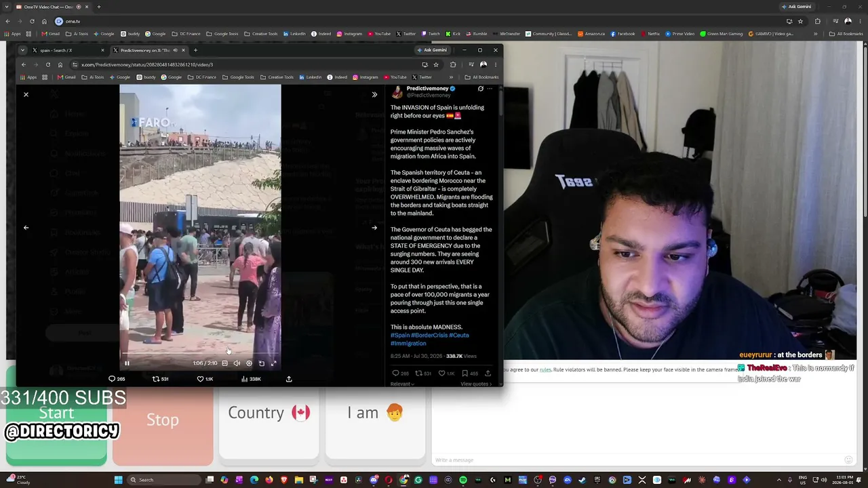This screenshot has height=488, width=868.
Task: Expand the tab search dropdown in X window
Action: tap(22, 50)
